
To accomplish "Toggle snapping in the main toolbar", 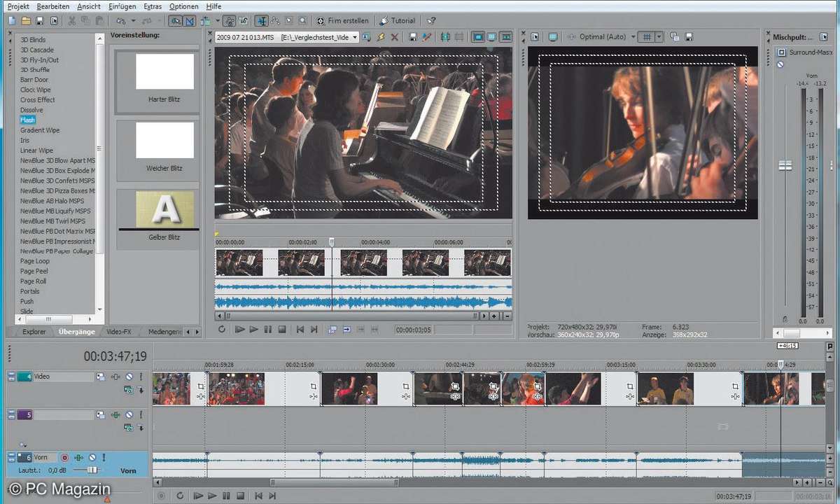I will (x=176, y=21).
